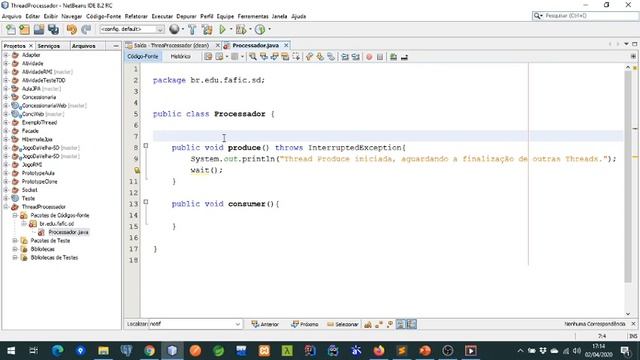Switch to the Serviços tab
This screenshot has height=360, width=640.
49,46
